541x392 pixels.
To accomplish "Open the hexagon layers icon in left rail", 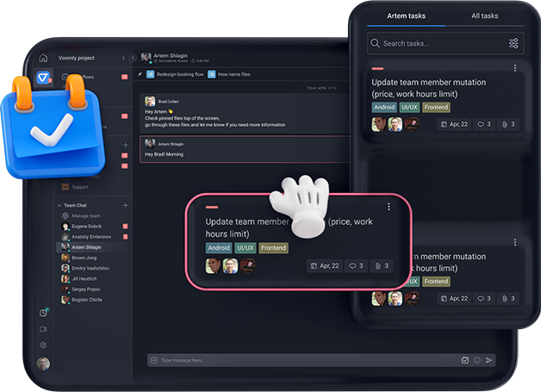I will pos(43,345).
